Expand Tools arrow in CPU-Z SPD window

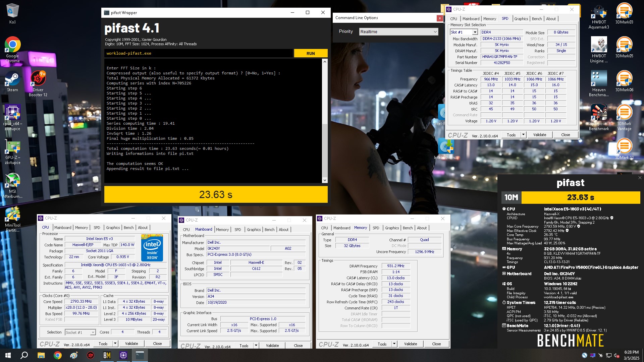[x=523, y=135]
